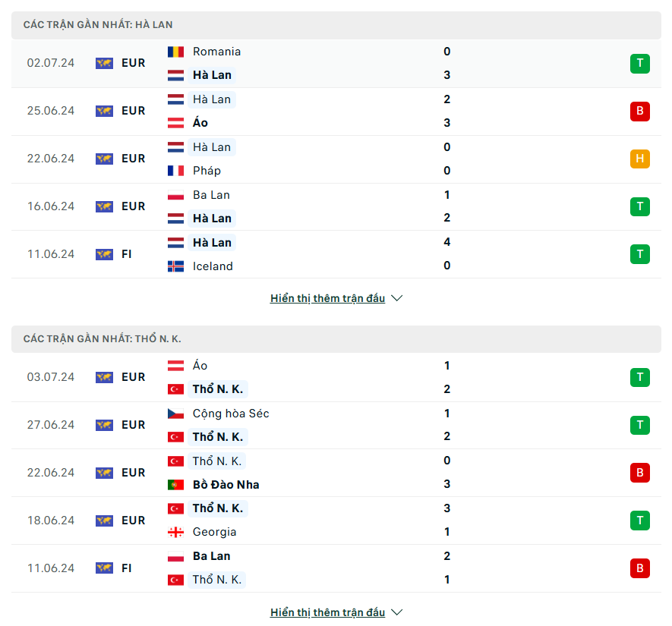Open the 22.06.24 Thổ N. K. vs Bồ Đào Nha match row
The image size is (672, 626).
coord(336,473)
